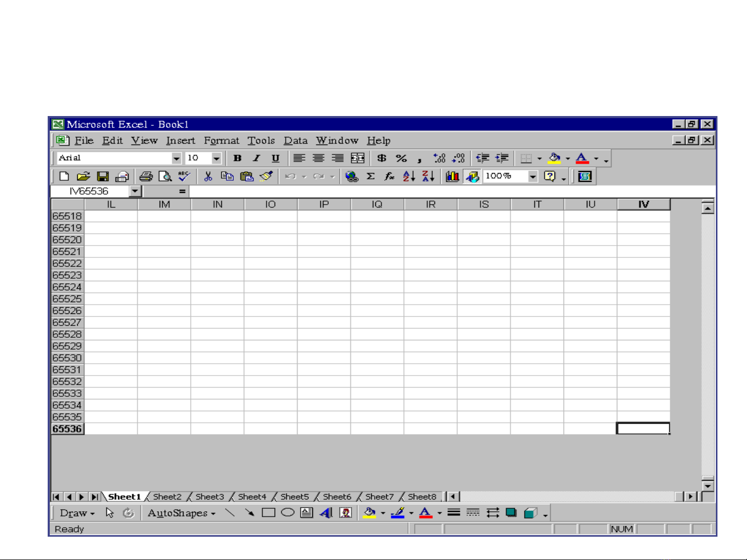This screenshot has width=747, height=560.
Task: Open the font size dropdown
Action: [x=217, y=159]
